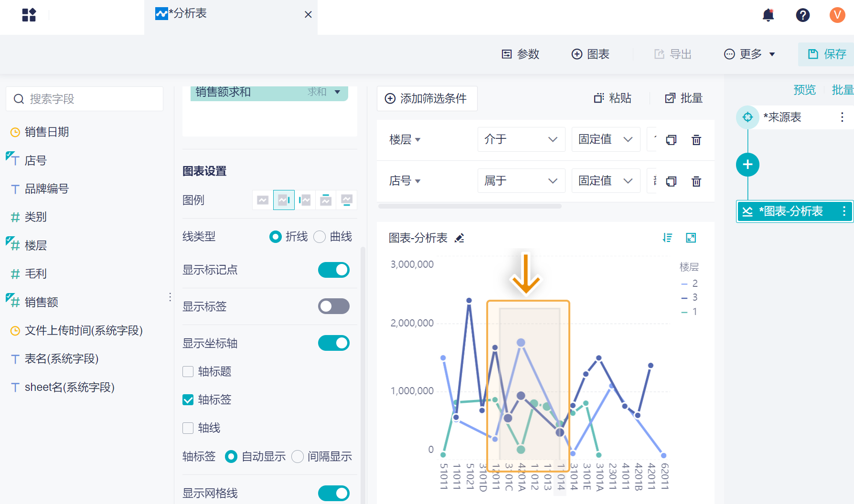This screenshot has height=504, width=854.
Task: Open the 固定值 dropdown in 楼层 row
Action: [x=606, y=139]
